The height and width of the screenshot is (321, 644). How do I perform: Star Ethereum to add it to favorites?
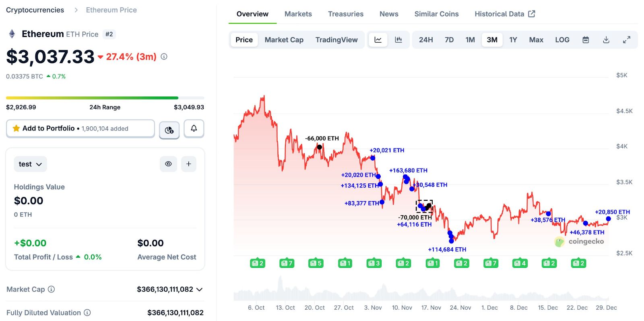16,128
